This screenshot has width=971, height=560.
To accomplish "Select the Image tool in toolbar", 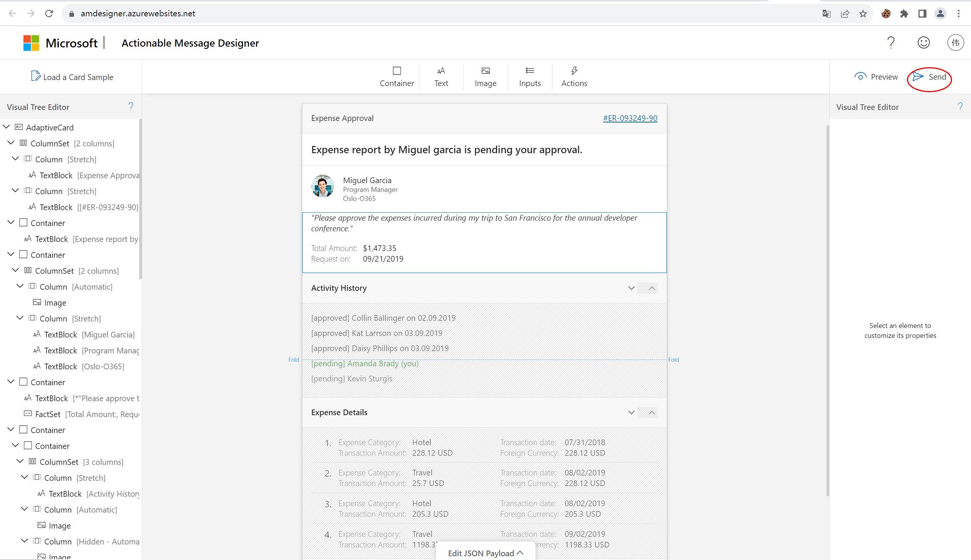I will 485,77.
